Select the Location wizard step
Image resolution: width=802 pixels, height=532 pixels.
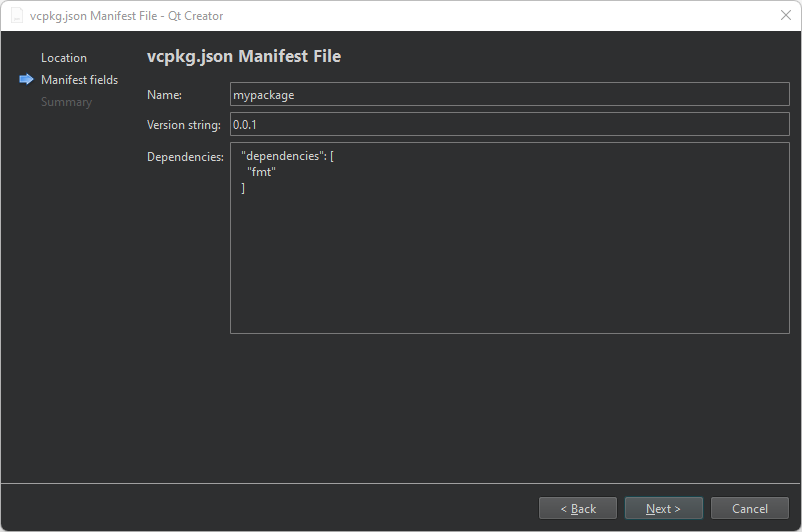[64, 58]
